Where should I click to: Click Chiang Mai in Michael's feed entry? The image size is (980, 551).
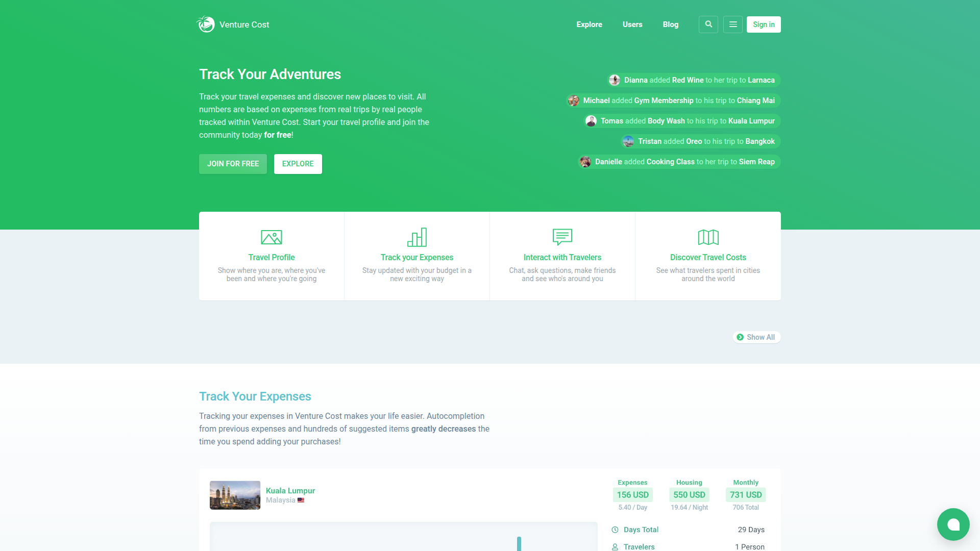[x=756, y=101]
